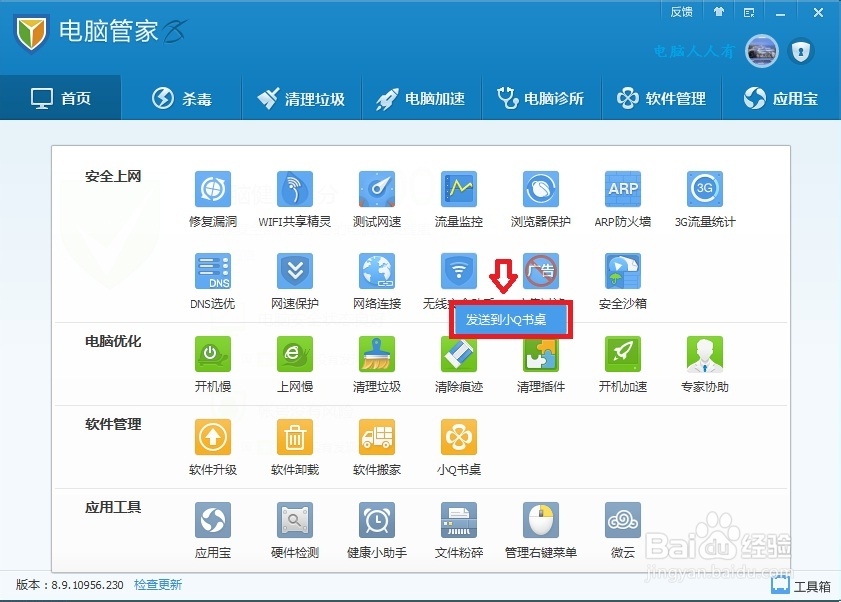Click the 反馈 feedback button
This screenshot has width=841, height=602.
pos(681,12)
